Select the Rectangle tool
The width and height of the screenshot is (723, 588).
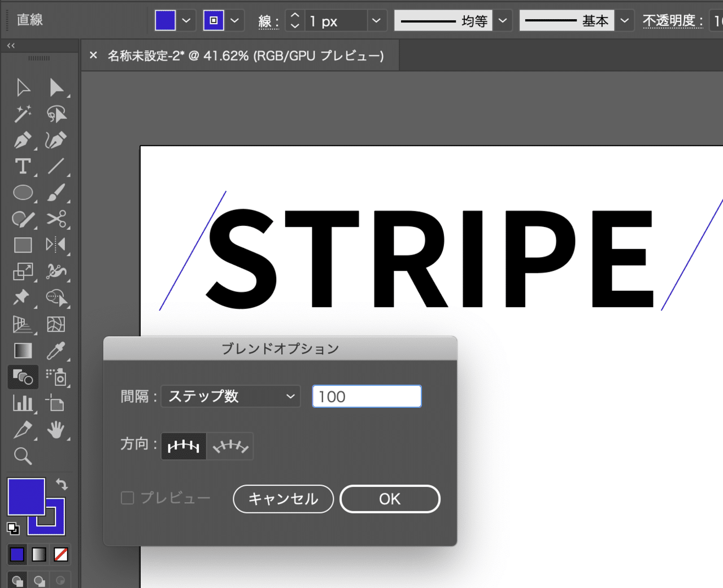coord(23,245)
